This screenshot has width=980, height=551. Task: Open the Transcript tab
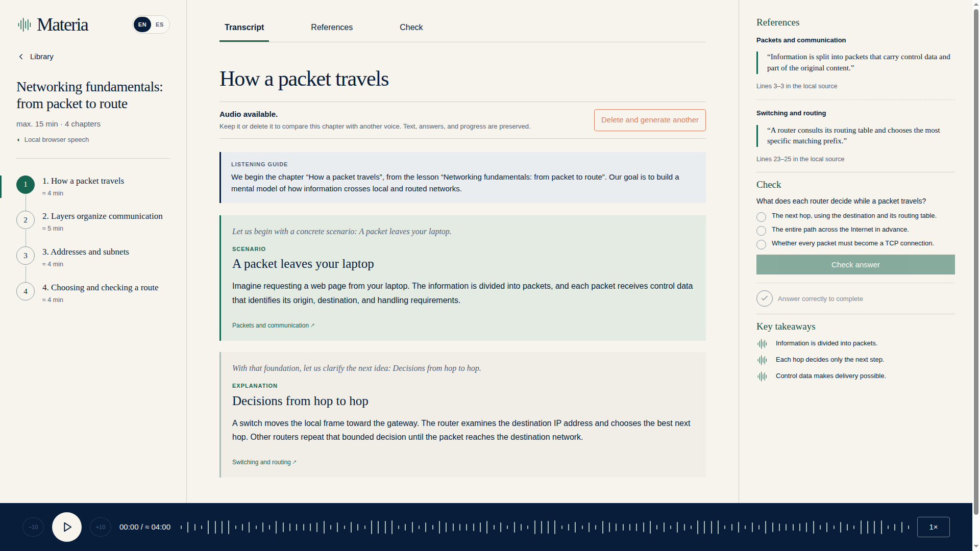[244, 28]
